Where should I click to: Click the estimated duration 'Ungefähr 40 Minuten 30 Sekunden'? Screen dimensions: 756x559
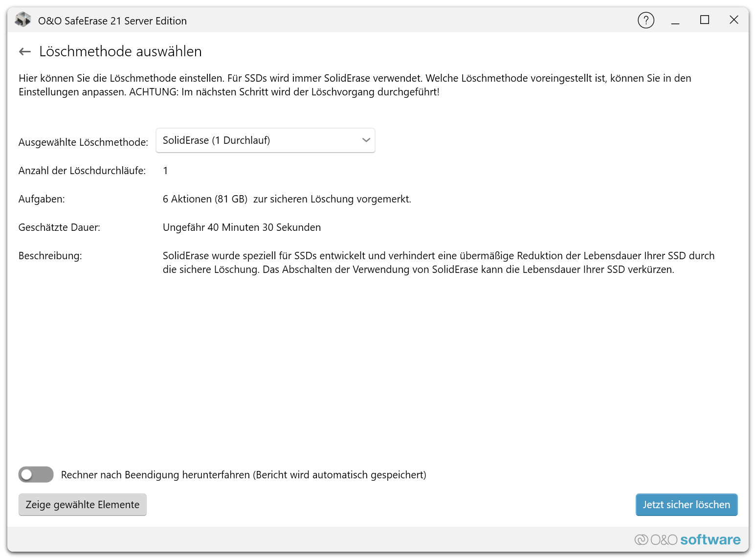(242, 227)
